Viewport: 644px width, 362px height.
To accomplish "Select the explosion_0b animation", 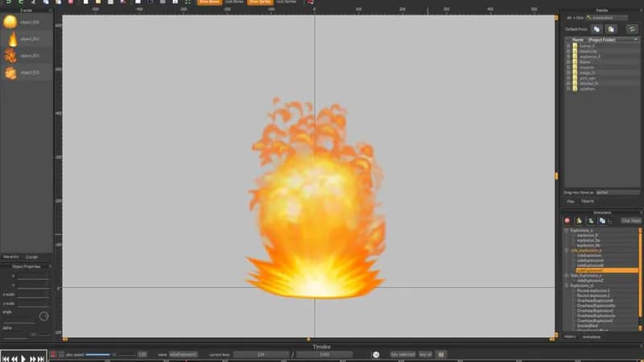I will click(x=588, y=245).
